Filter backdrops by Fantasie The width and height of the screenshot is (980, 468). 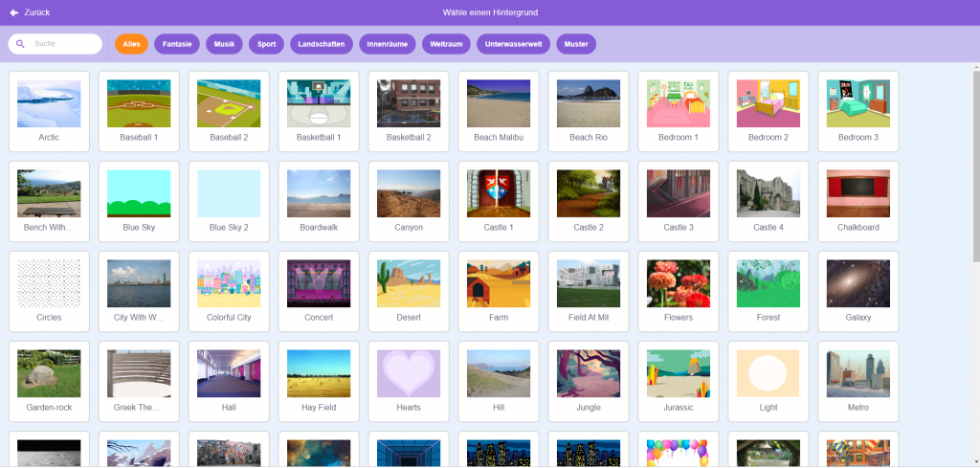tap(177, 44)
